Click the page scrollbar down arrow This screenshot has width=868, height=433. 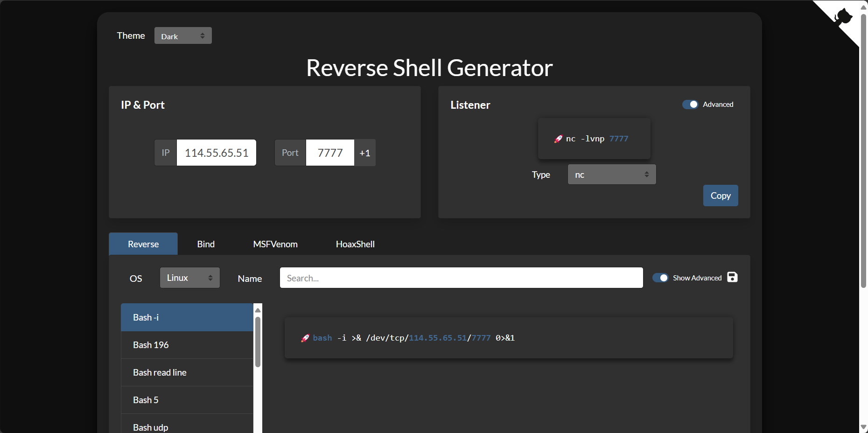tap(863, 427)
